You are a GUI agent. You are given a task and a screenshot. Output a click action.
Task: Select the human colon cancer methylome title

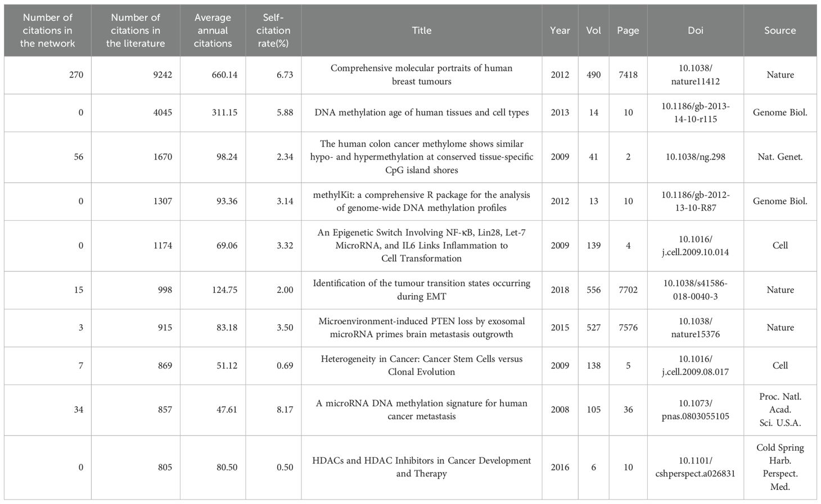coord(422,157)
